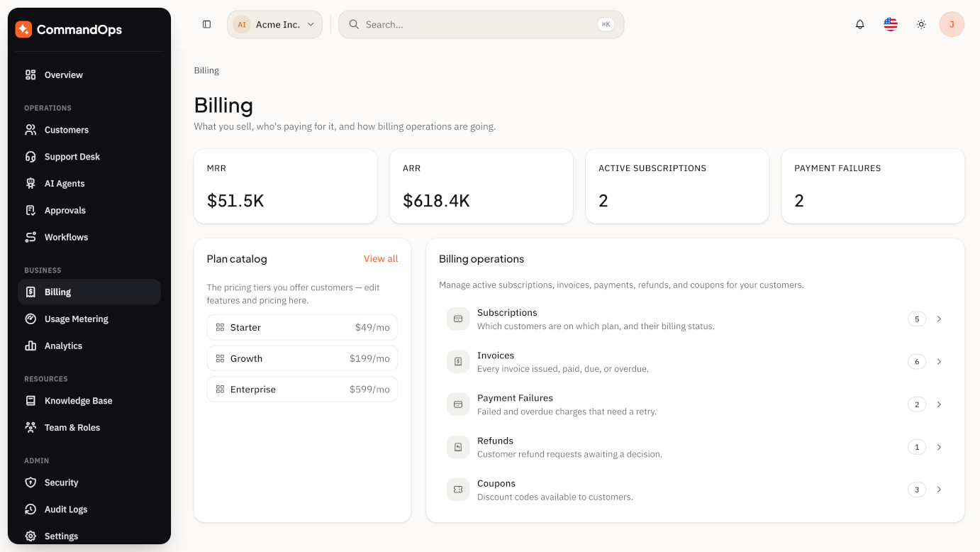Viewport: 980px width, 552px height.
Task: Click Subscriptions count badge 5
Action: [x=917, y=319]
